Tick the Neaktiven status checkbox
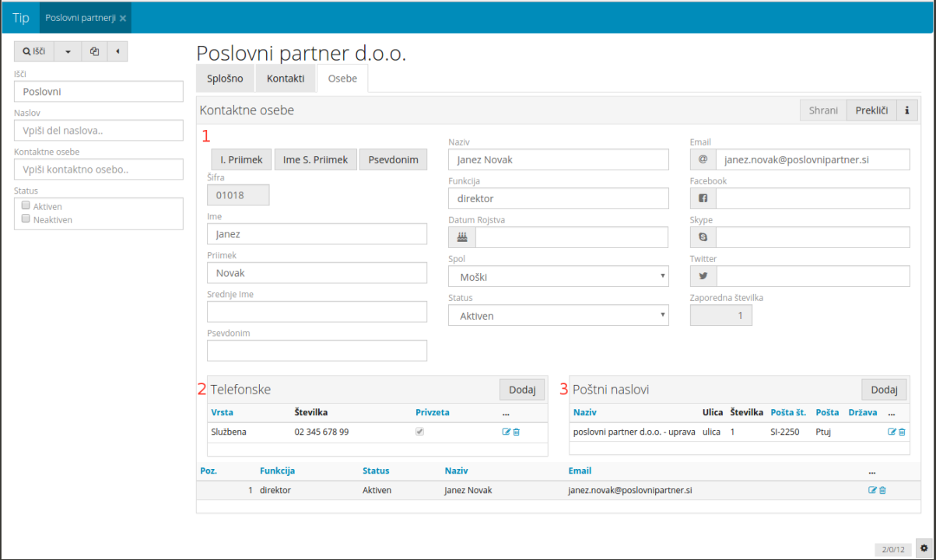 [26, 219]
